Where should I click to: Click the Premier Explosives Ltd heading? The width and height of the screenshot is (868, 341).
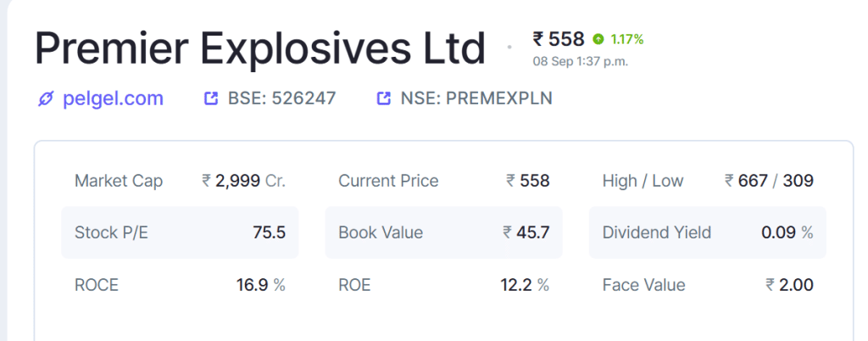click(x=260, y=48)
